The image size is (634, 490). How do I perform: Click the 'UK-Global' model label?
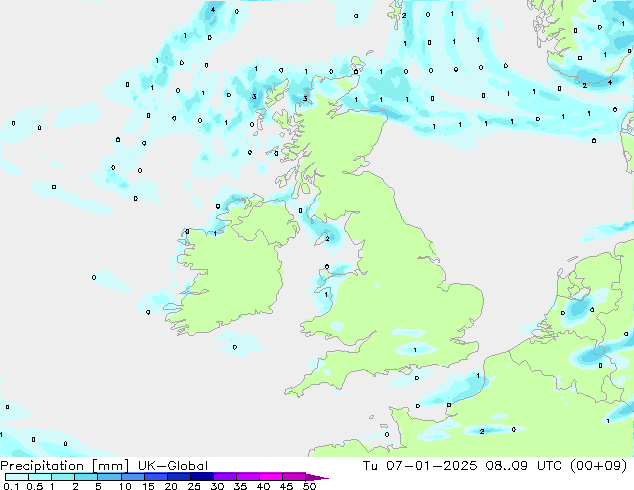coord(173,466)
